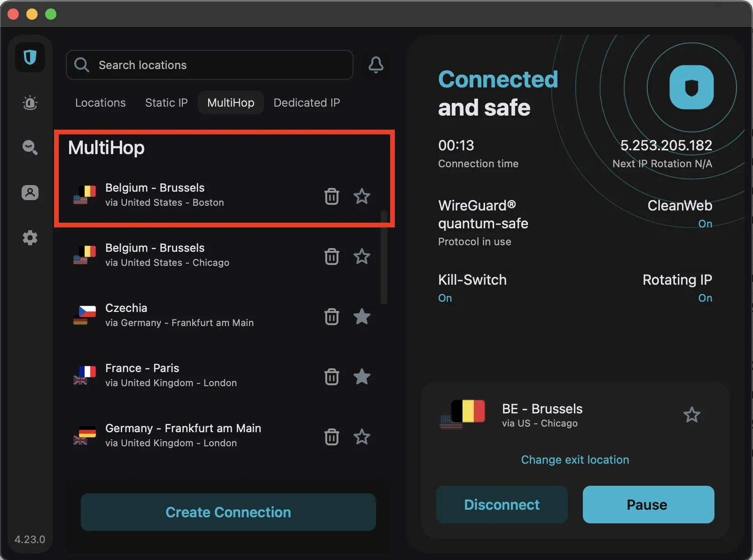The height and width of the screenshot is (560, 753).
Task: Switch to the Dedicated IP tab
Action: tap(306, 102)
